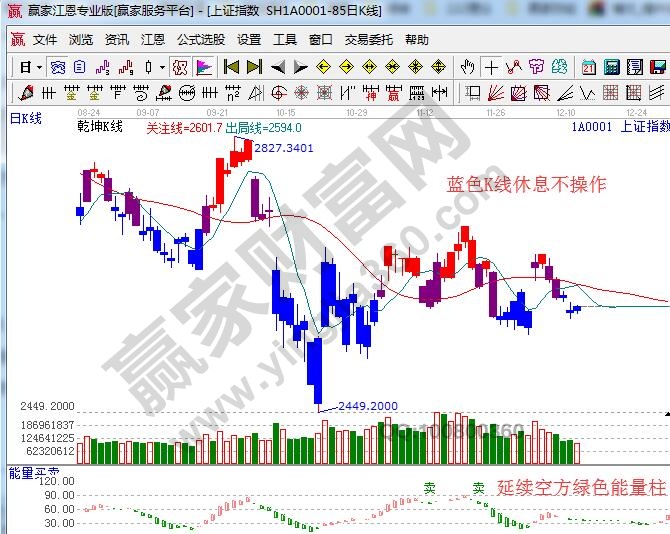This screenshot has height=534, width=670.
Task: Click the hand pan tool icon
Action: (x=467, y=67)
